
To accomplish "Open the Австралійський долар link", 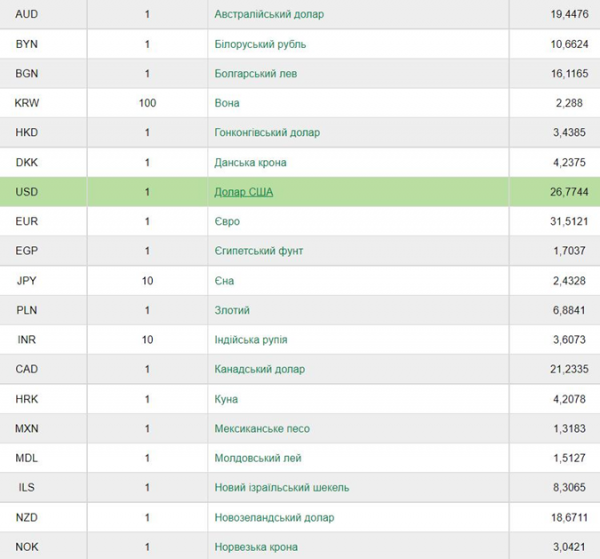I will [269, 15].
